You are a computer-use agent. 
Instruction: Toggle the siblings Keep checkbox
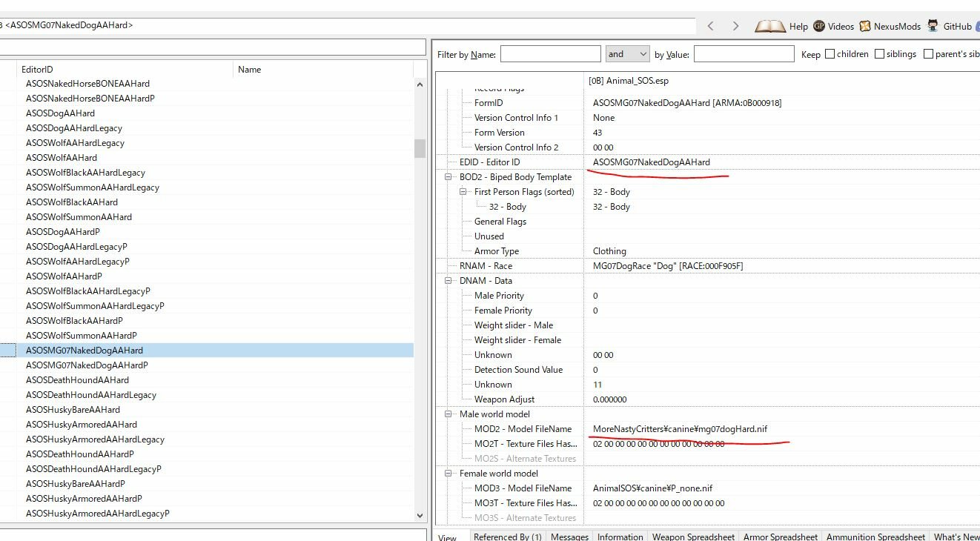(x=880, y=54)
